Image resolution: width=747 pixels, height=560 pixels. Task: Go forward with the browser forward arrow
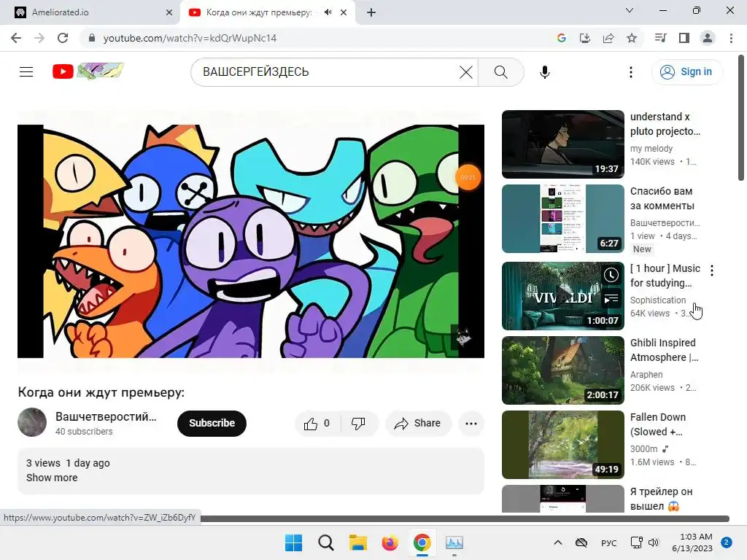39,38
